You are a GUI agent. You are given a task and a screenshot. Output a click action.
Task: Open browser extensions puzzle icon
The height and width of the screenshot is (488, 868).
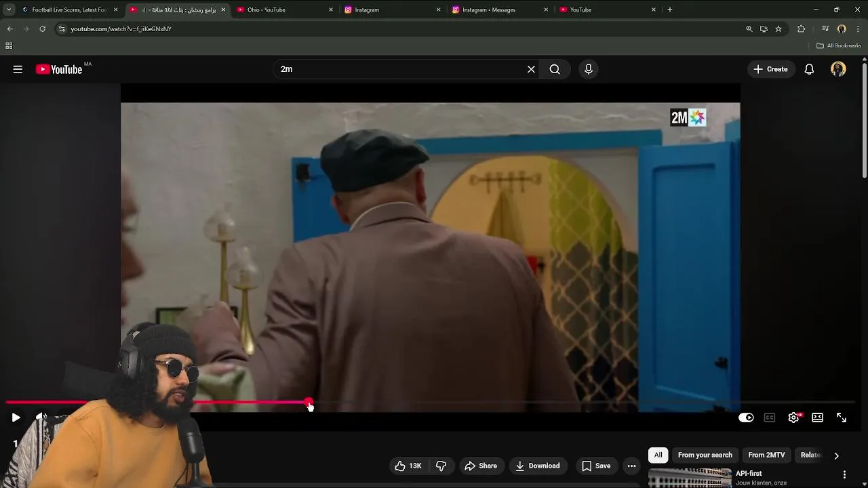point(802,28)
